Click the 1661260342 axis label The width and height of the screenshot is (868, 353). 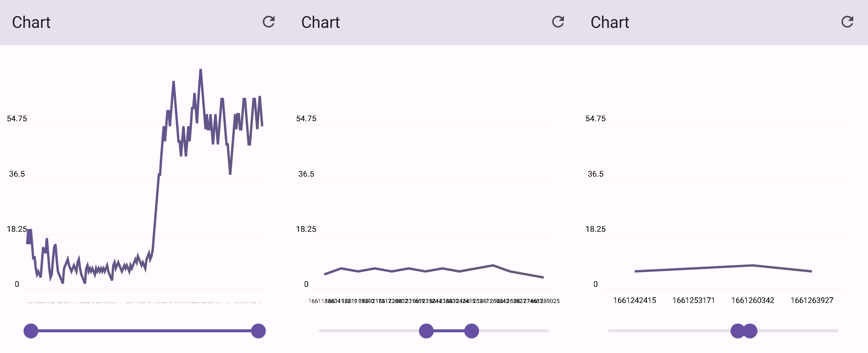point(753,300)
